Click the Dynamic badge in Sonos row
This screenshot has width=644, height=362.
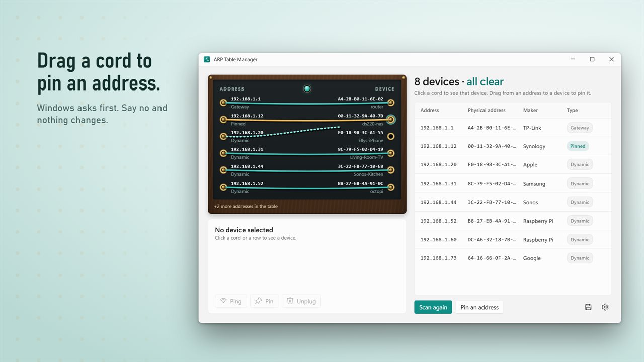[x=580, y=202]
